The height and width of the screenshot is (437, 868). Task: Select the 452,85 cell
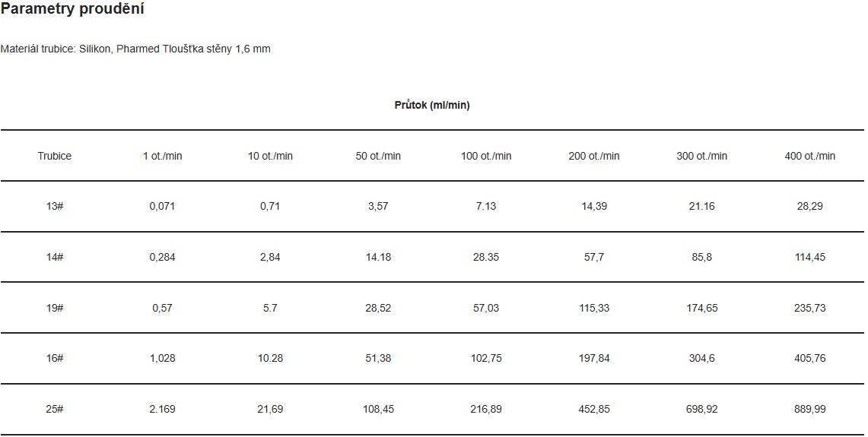(x=594, y=410)
